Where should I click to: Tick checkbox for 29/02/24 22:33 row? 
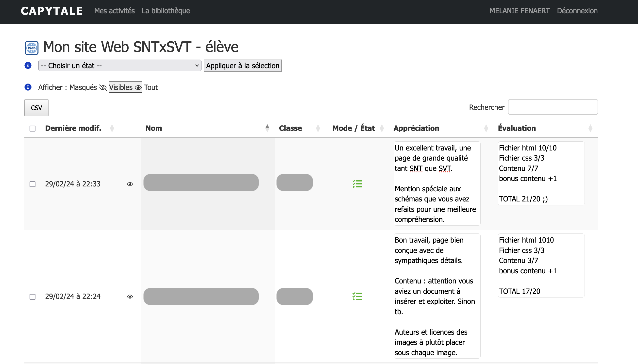(33, 184)
